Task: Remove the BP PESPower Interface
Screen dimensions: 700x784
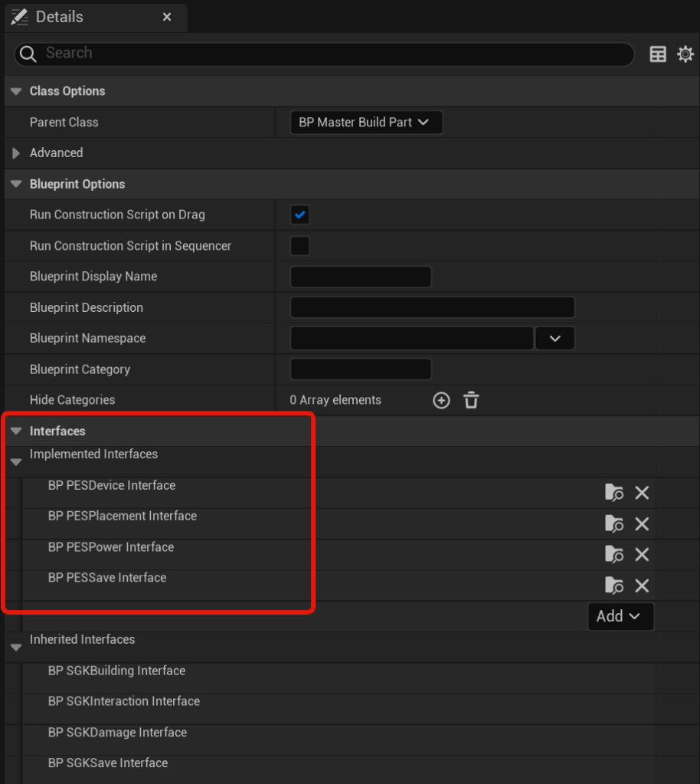Action: click(642, 554)
